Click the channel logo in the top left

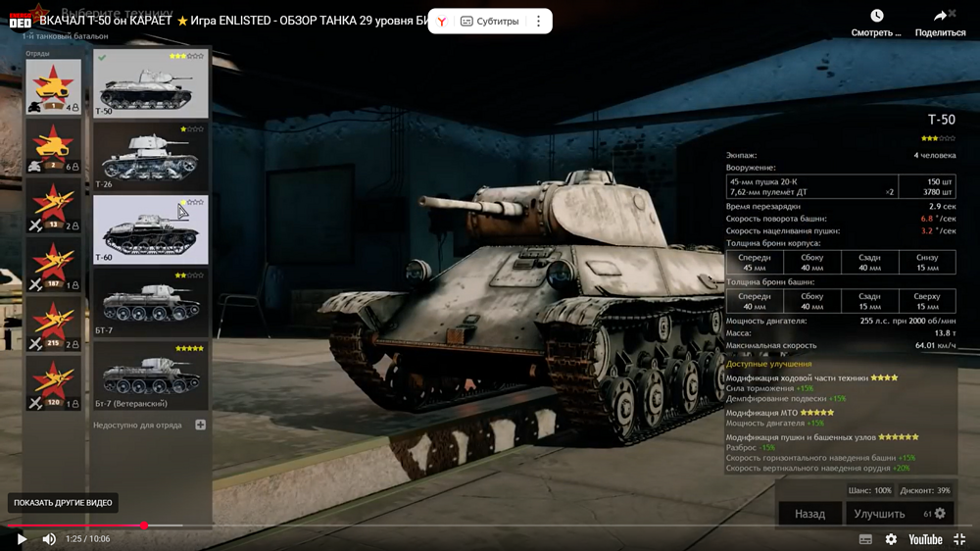[20, 20]
